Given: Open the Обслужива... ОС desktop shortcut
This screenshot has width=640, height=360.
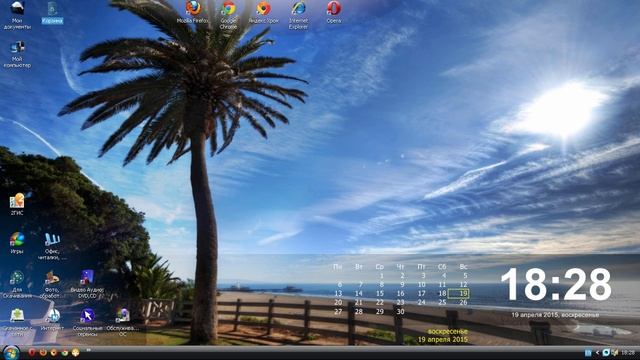Looking at the screenshot, I should (122, 323).
